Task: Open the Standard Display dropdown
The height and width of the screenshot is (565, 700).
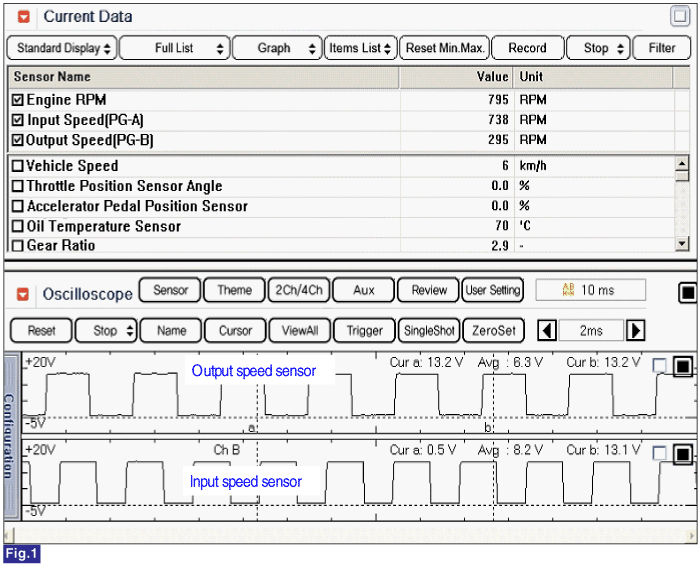Action: point(61,48)
